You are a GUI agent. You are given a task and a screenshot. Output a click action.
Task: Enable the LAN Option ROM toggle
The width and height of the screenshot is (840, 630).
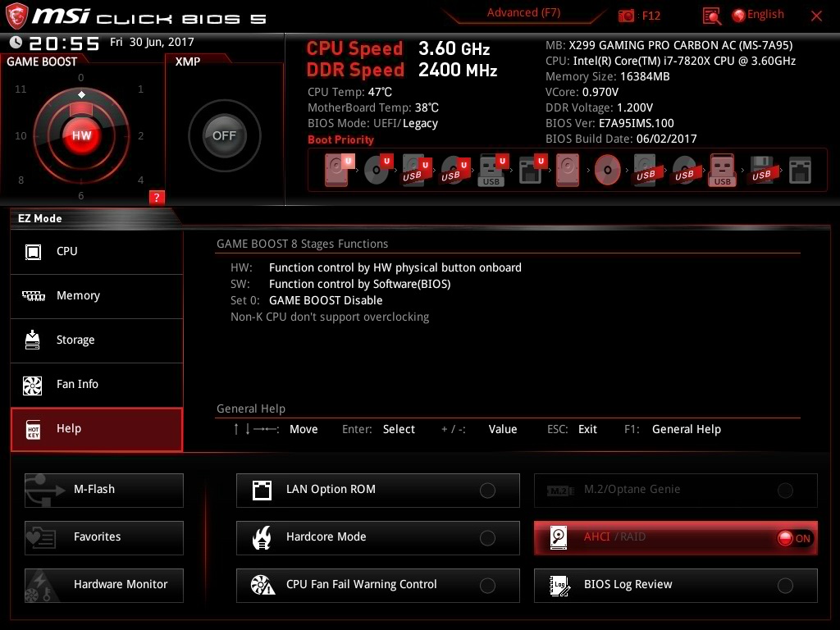click(487, 491)
